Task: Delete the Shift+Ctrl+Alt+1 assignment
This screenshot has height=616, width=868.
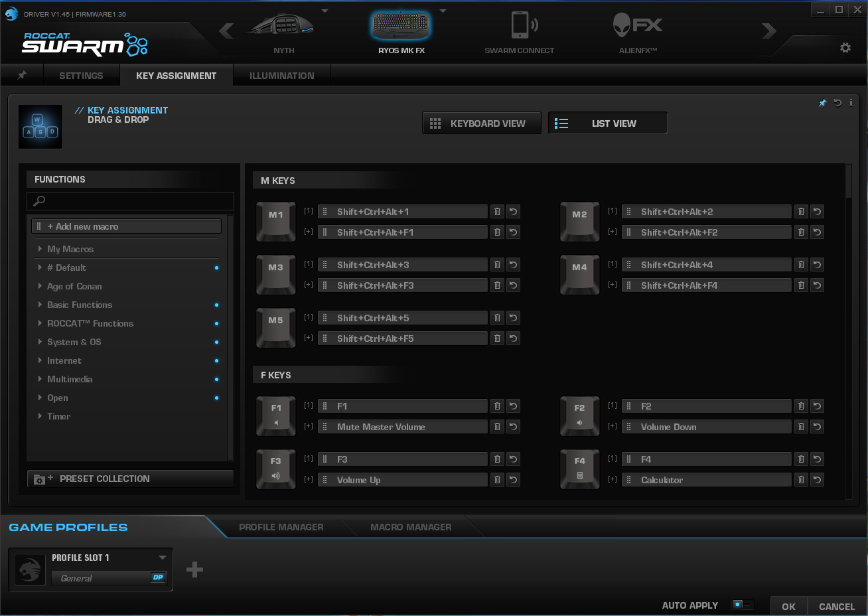Action: pos(497,212)
